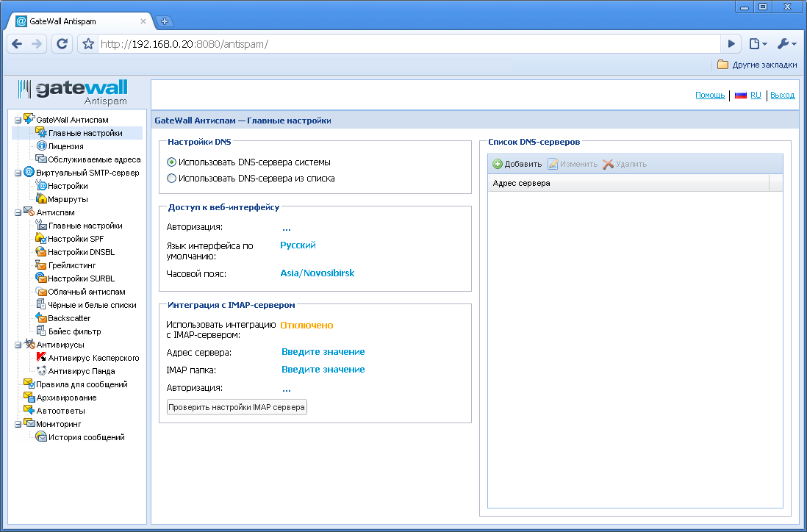807x532 pixels.
Task: Open 'Настройки DNSBL' in sidebar tree
Action: [81, 252]
